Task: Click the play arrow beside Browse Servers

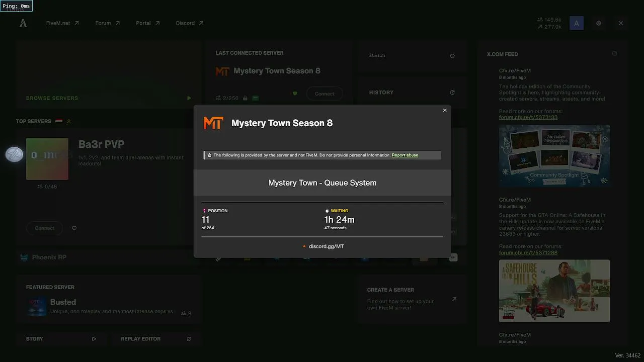Action: click(189, 99)
